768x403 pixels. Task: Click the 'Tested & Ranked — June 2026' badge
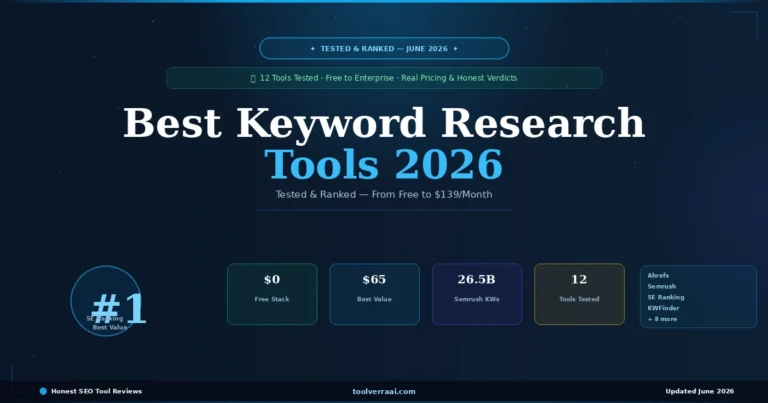click(x=384, y=48)
